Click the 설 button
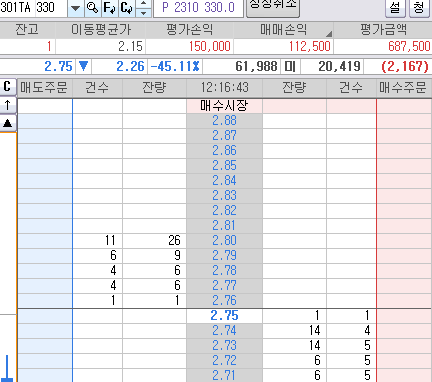The image size is (432, 382). click(395, 7)
